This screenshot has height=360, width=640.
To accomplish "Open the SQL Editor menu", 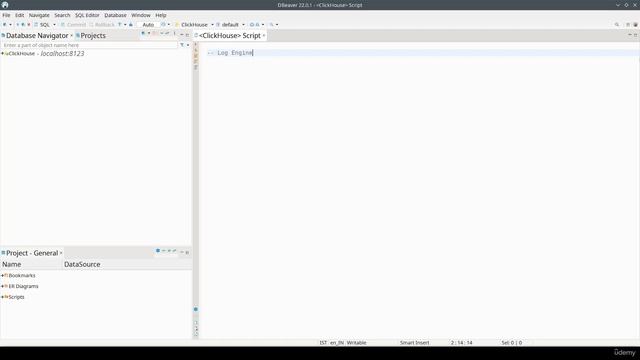I will click(x=87, y=15).
